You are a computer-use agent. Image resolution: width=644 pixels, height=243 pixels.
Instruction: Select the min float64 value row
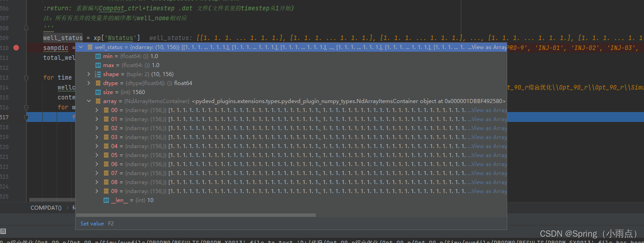click(291, 56)
